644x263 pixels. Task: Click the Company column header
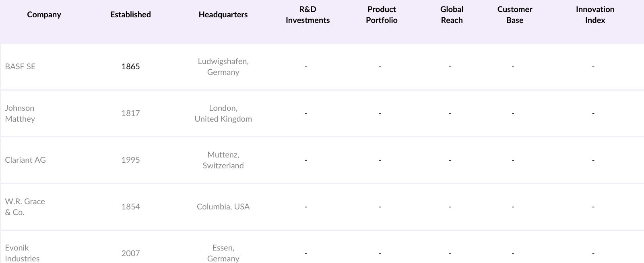pyautogui.click(x=44, y=14)
